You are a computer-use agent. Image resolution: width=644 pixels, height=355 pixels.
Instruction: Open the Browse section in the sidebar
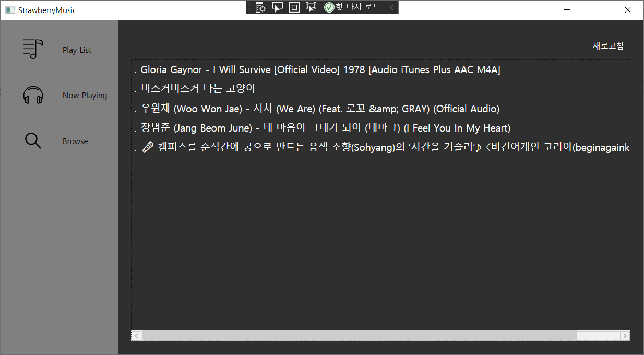75,140
